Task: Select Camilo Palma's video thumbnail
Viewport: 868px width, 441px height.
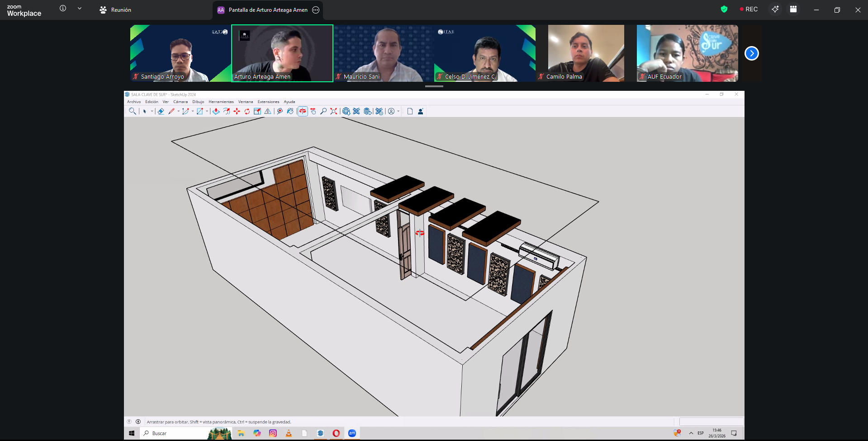Action: [x=586, y=53]
